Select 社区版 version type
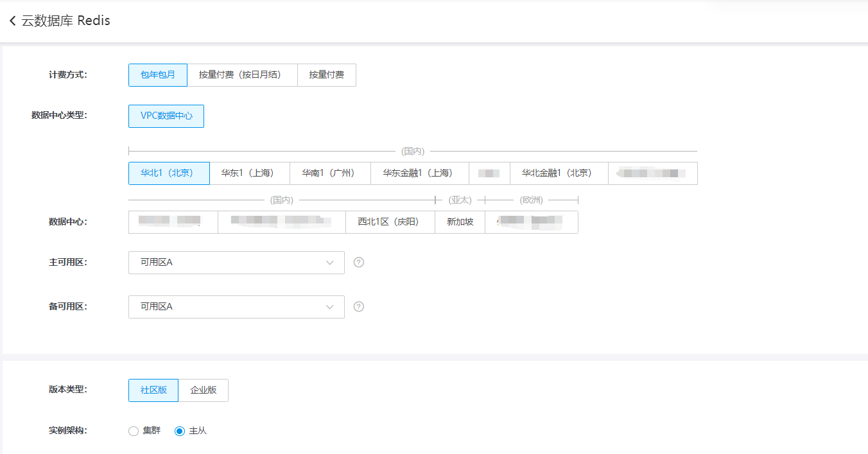This screenshot has height=454, width=868. coord(153,390)
